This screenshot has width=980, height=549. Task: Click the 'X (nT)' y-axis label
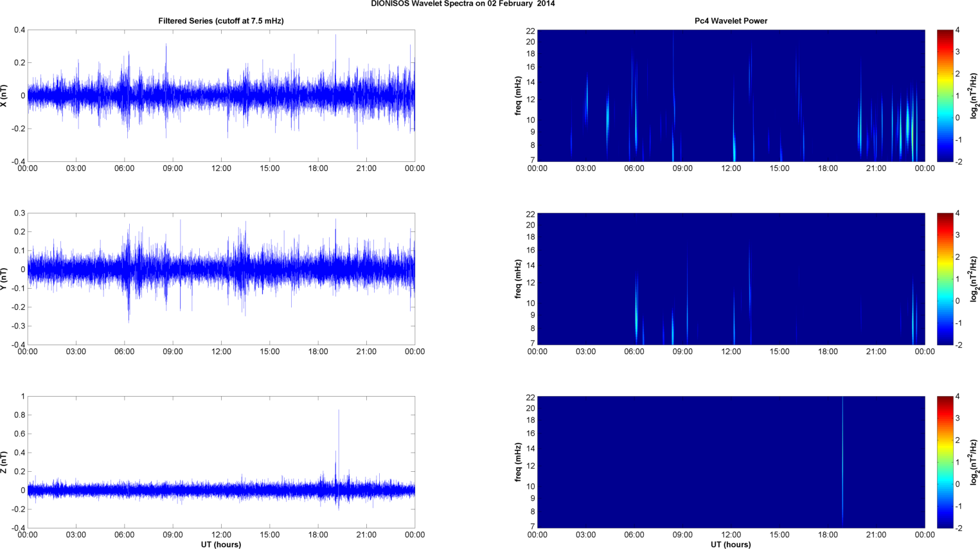click(4, 96)
